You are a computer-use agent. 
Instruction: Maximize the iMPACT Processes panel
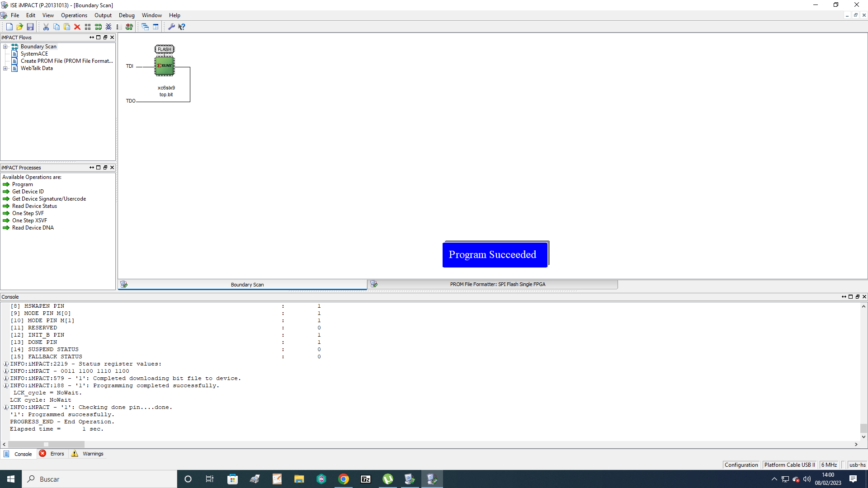[x=99, y=168]
